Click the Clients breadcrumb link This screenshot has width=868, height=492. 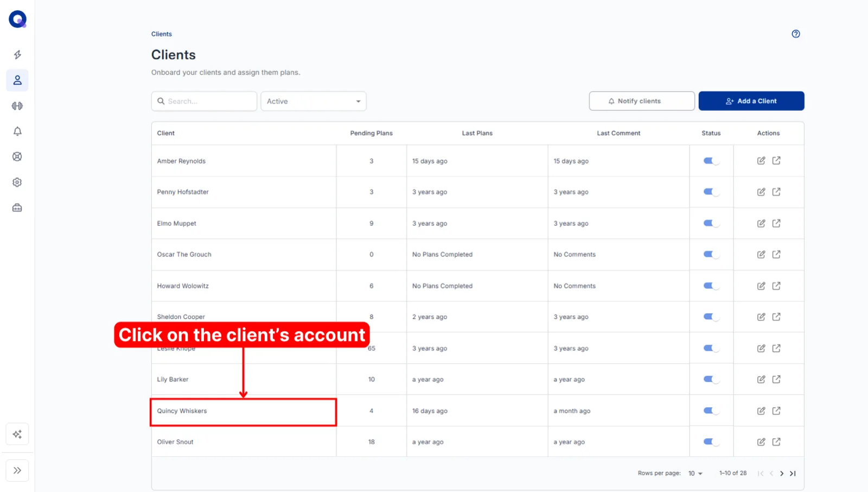(x=162, y=34)
